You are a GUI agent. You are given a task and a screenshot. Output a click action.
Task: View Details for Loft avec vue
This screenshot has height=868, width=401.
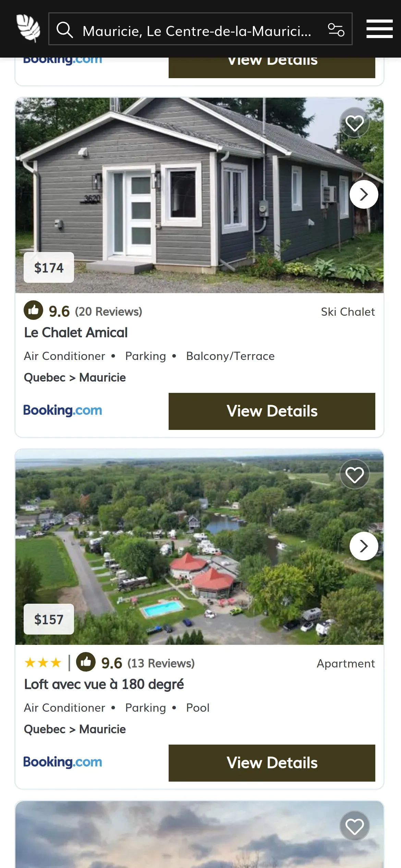272,763
